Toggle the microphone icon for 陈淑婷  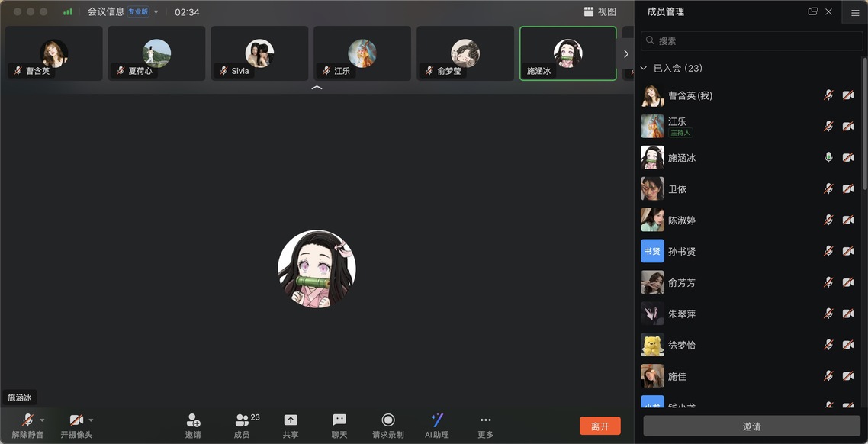point(828,220)
